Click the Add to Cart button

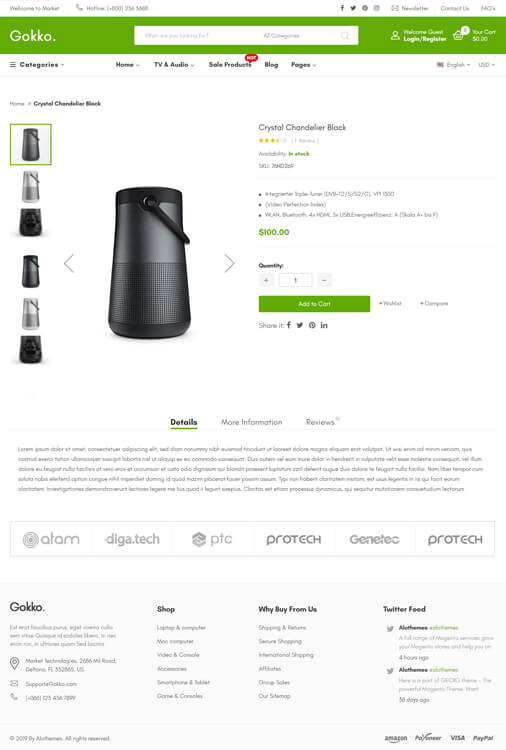tap(314, 304)
